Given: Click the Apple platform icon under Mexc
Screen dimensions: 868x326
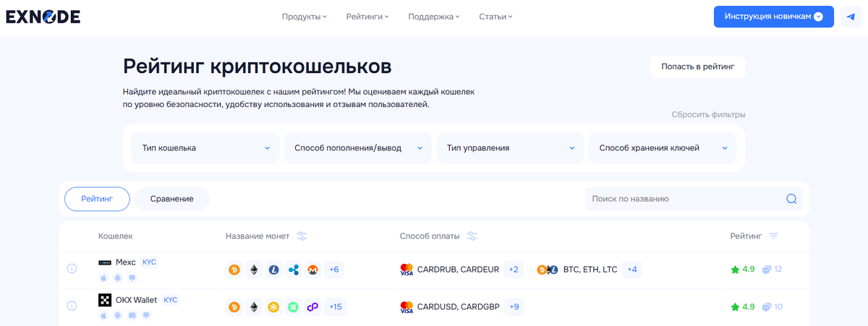Looking at the screenshot, I should (x=103, y=278).
